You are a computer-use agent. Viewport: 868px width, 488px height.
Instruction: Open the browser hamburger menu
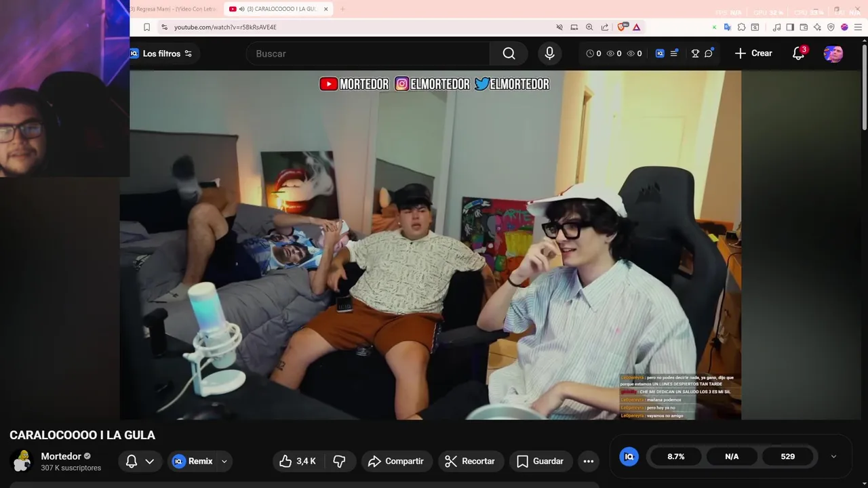coord(858,27)
